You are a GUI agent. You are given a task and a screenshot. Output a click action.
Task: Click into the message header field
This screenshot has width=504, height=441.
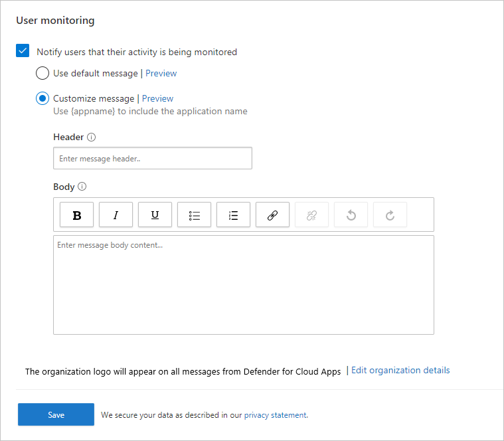pyautogui.click(x=152, y=158)
